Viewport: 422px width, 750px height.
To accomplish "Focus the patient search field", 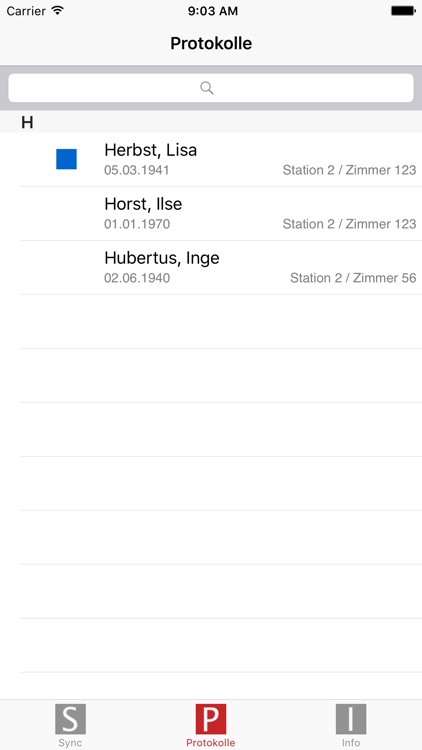I will 211,88.
